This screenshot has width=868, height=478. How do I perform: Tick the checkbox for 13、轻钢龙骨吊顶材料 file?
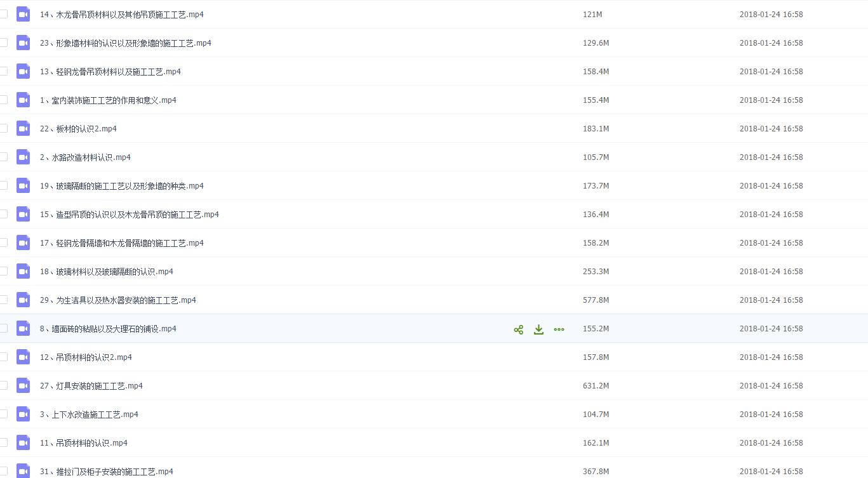click(x=3, y=71)
